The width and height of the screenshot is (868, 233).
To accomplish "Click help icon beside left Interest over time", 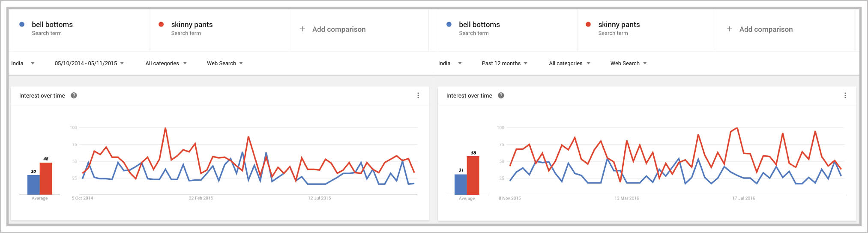I will pyautogui.click(x=74, y=96).
